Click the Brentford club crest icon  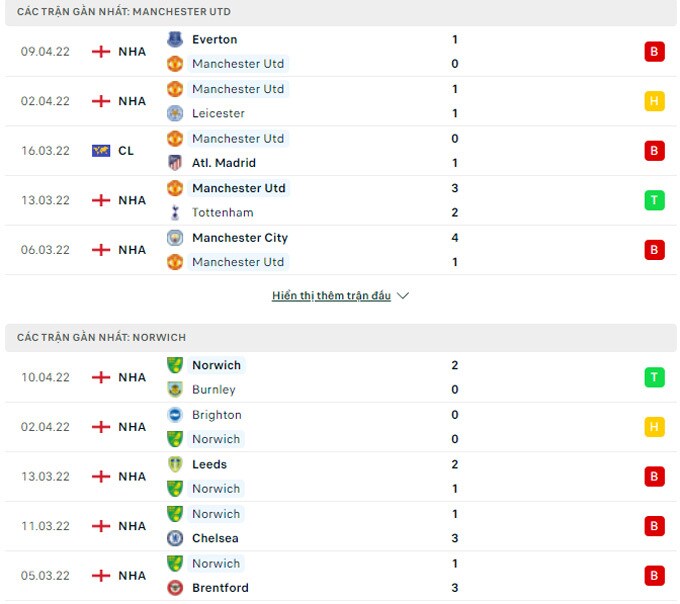175,588
